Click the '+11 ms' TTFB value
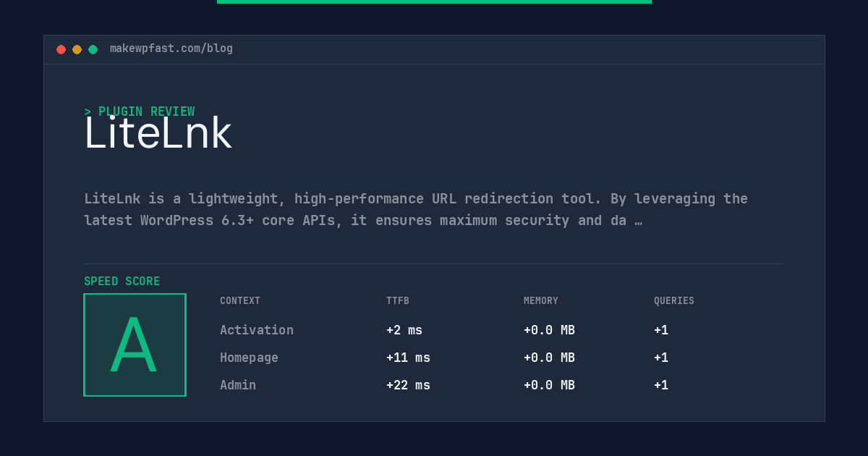 [x=408, y=358]
